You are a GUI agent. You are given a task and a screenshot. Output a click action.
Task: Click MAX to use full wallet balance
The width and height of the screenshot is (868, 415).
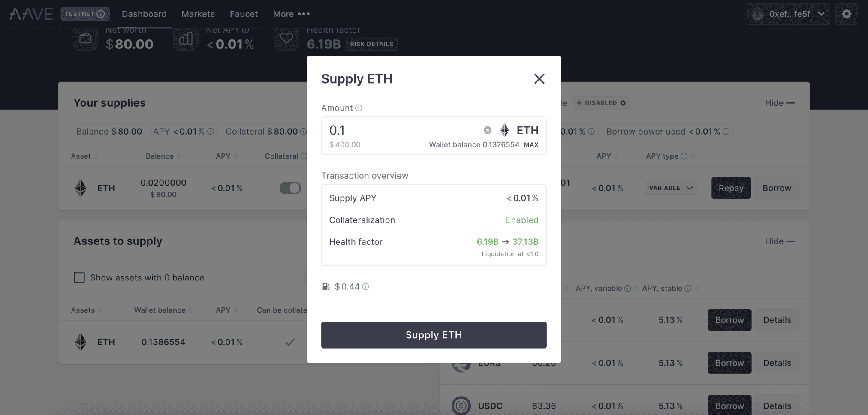pyautogui.click(x=531, y=145)
